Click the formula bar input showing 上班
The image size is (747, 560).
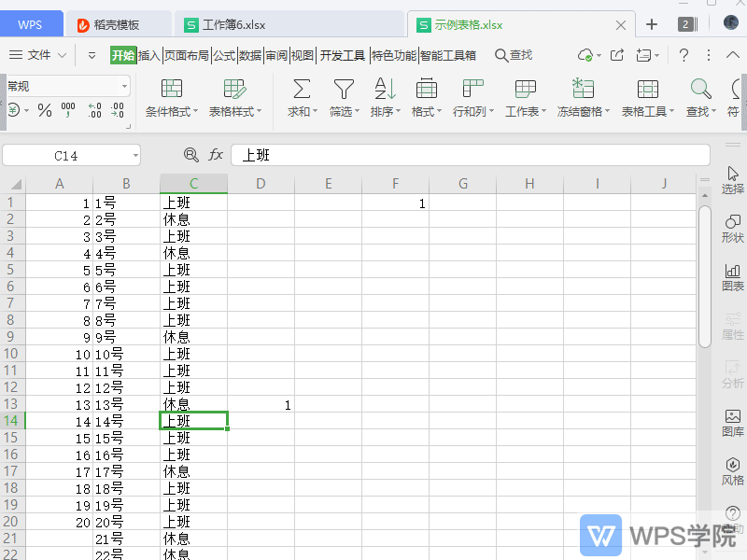point(467,155)
